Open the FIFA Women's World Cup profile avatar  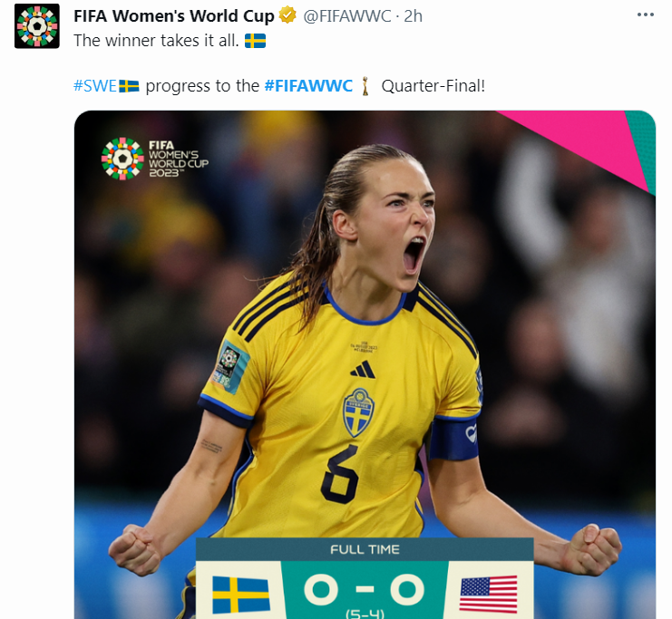tap(37, 26)
